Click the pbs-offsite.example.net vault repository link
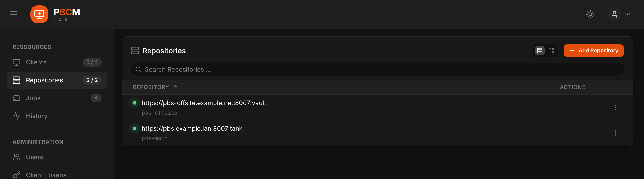This screenshot has width=644, height=179. (204, 103)
